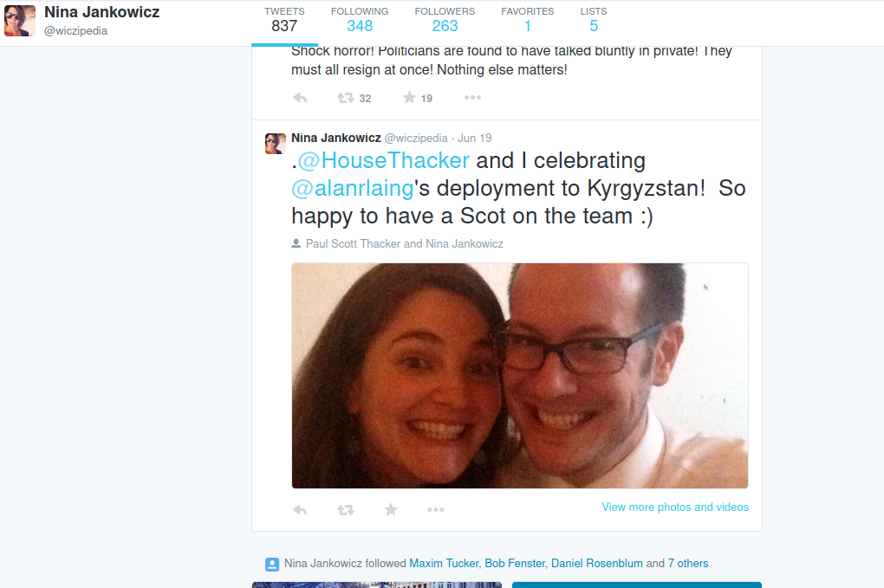Screen dimensions: 884x588
Task: Click @wiczipedia handle in header
Action: tap(75, 31)
